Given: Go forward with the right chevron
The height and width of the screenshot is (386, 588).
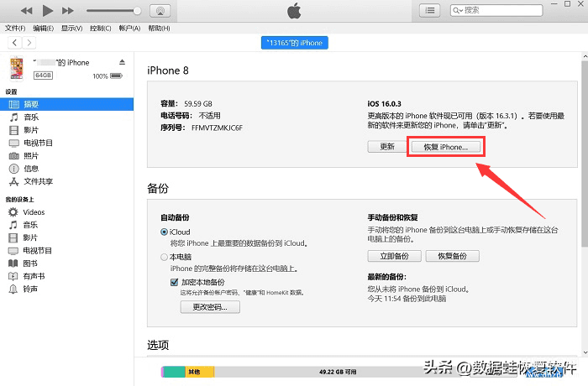Looking at the screenshot, I should point(29,43).
